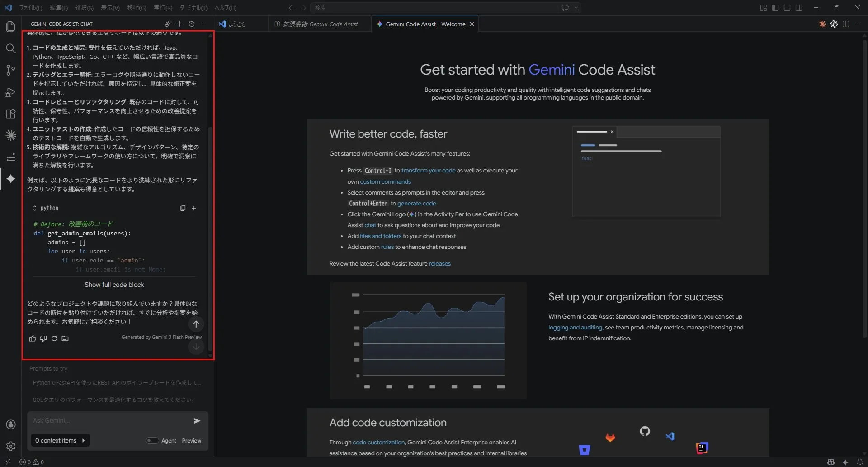This screenshot has width=868, height=467.
Task: Open more actions in the Gemini chat header
Action: 203,24
